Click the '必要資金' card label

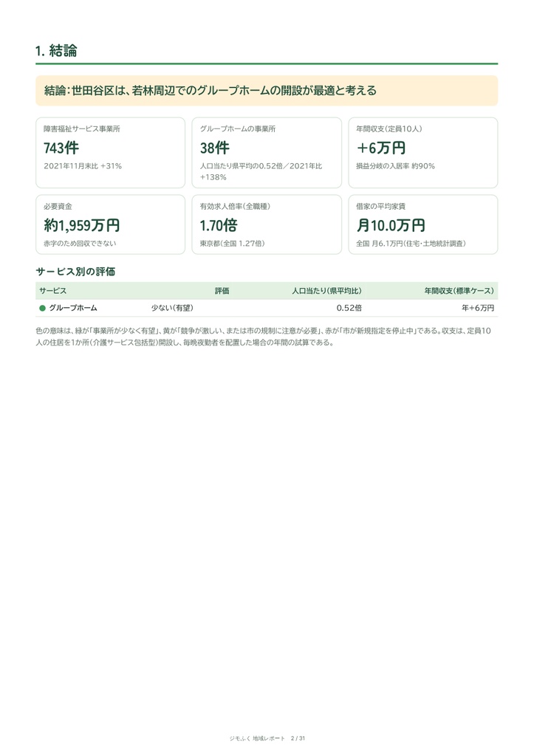(58, 207)
